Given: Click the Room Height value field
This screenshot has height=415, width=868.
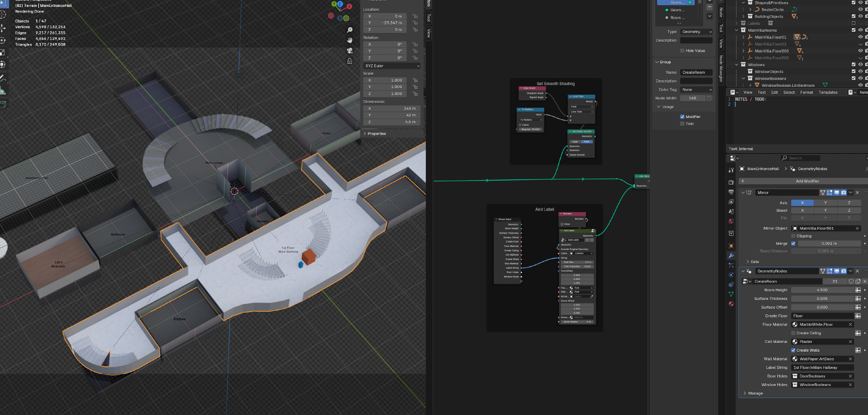Looking at the screenshot, I should [822, 290].
